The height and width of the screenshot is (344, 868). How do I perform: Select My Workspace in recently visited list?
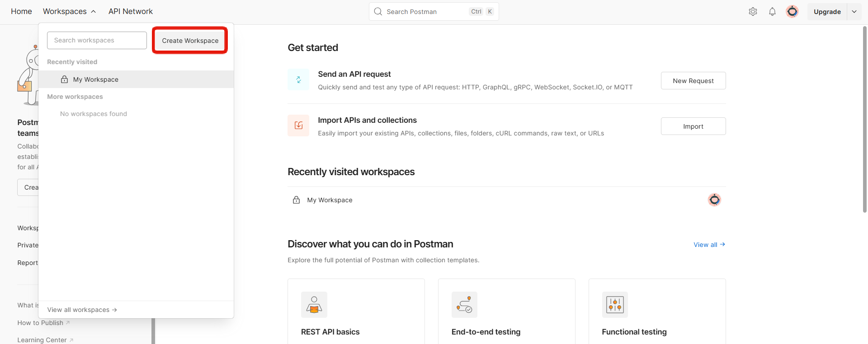pyautogui.click(x=95, y=79)
